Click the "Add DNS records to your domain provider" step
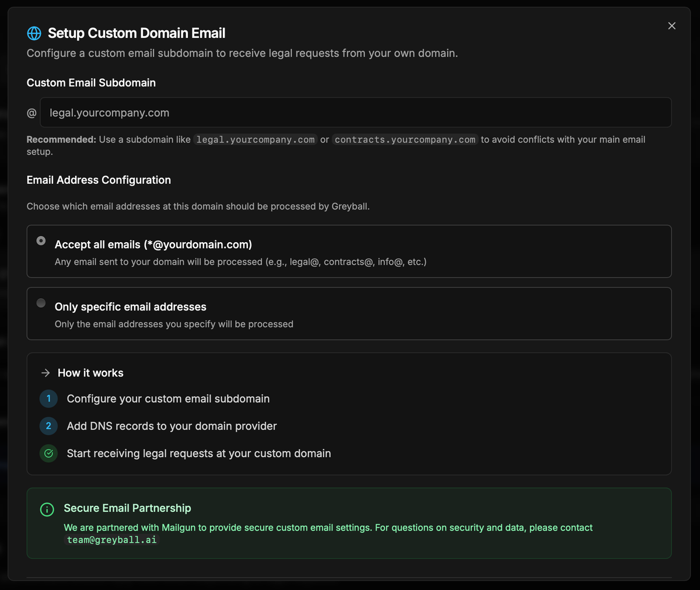This screenshot has width=700, height=590. pyautogui.click(x=171, y=426)
